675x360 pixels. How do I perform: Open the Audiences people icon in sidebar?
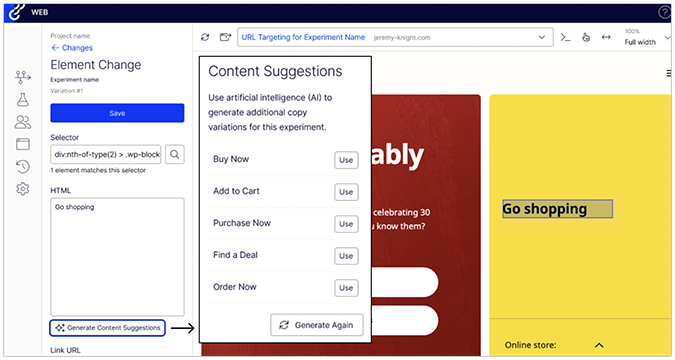pyautogui.click(x=23, y=122)
